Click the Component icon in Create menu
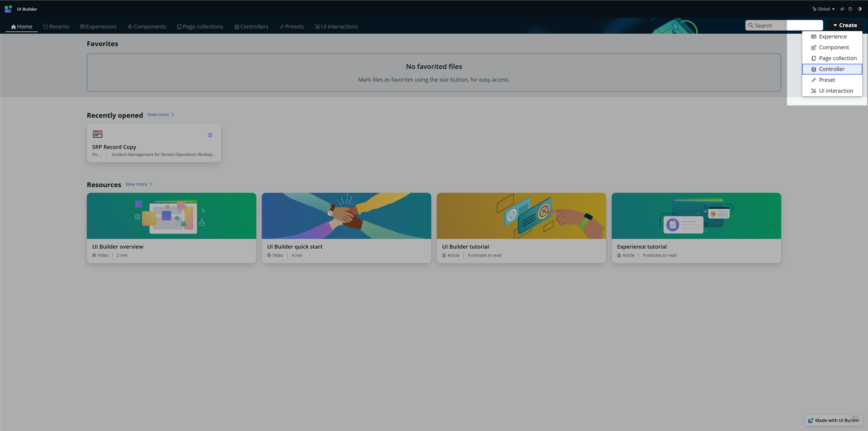The image size is (868, 431). (x=814, y=47)
